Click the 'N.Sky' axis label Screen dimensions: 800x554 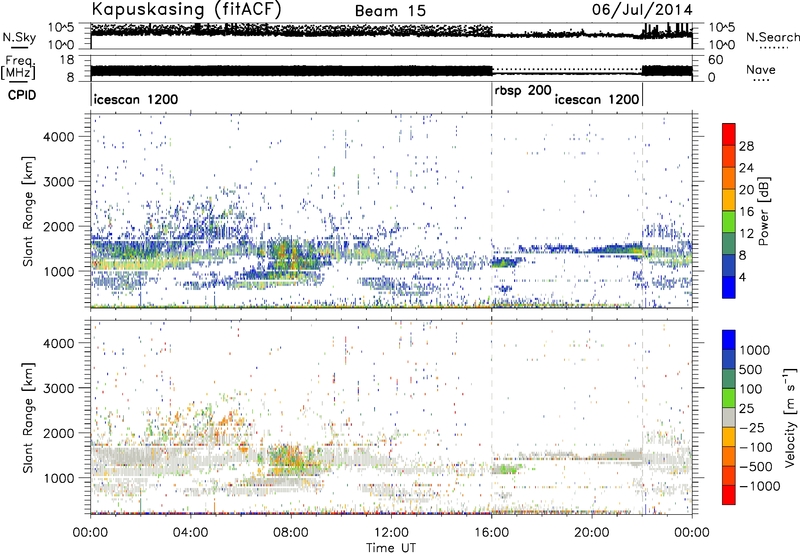coord(19,38)
